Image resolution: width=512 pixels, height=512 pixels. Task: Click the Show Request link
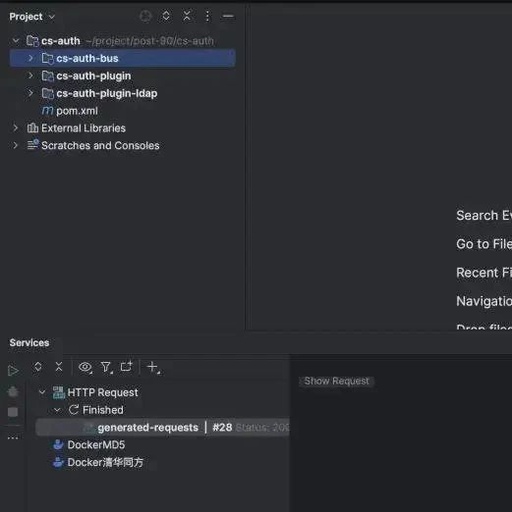[337, 381]
